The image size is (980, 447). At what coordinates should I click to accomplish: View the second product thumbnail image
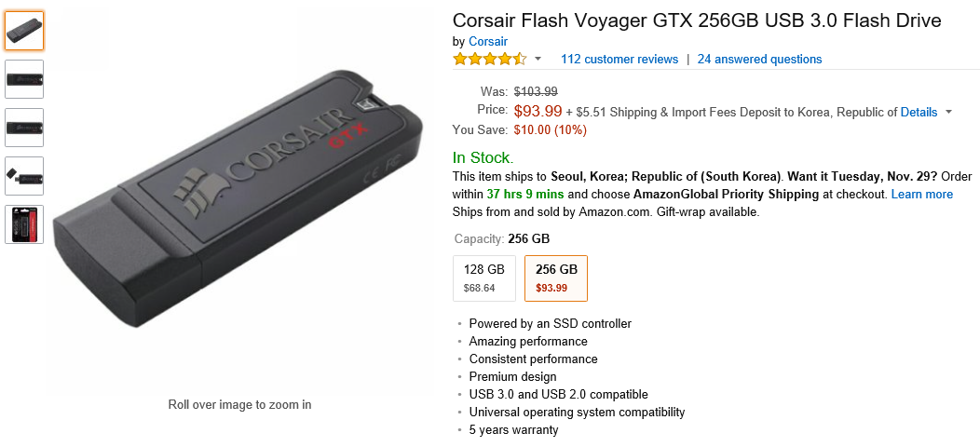coord(24,79)
